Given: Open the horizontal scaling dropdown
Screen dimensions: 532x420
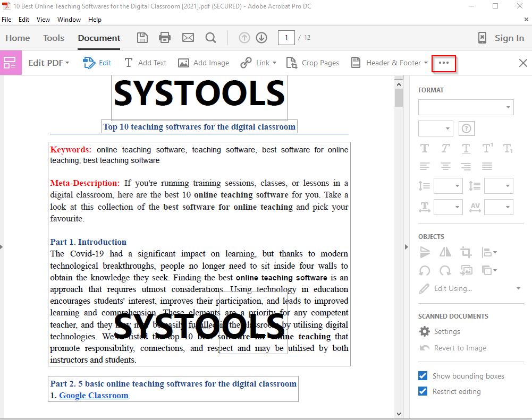Looking at the screenshot, I should [448, 207].
